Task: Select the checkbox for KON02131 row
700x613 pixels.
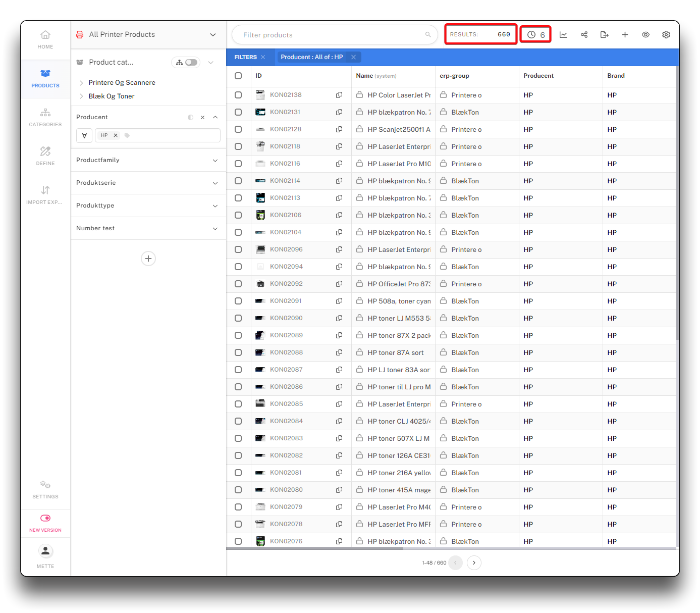Action: pyautogui.click(x=238, y=112)
